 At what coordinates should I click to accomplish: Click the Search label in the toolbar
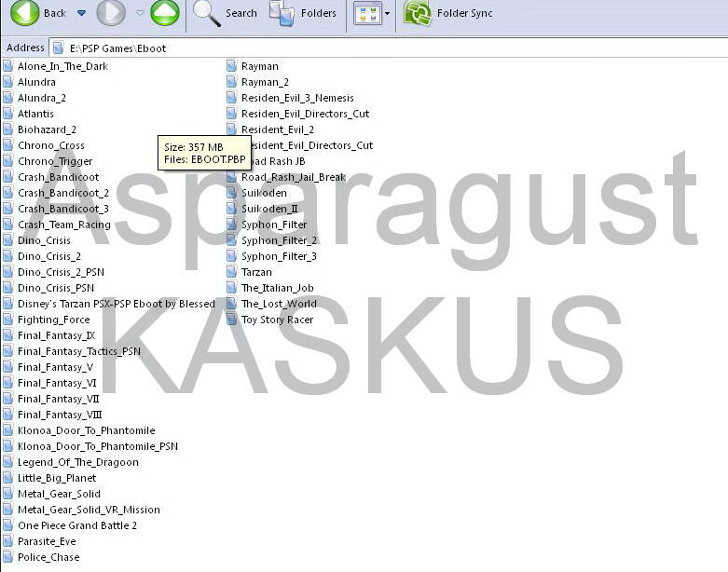pyautogui.click(x=241, y=13)
